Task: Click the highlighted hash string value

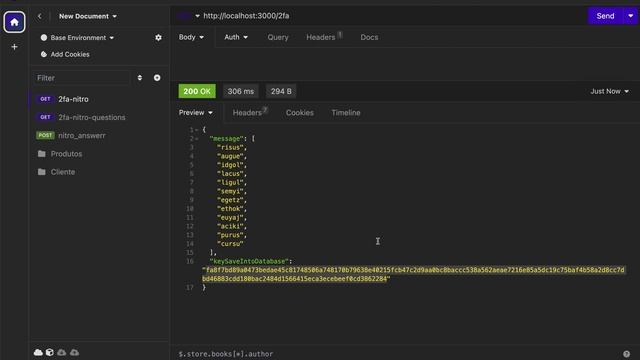Action: pyautogui.click(x=413, y=274)
